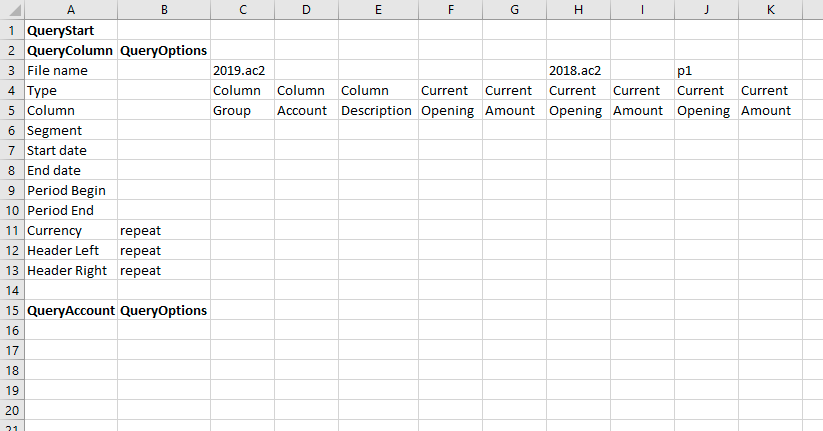This screenshot has height=431, width=823.
Task: Select the repeat cell beside Currency
Action: tap(163, 231)
